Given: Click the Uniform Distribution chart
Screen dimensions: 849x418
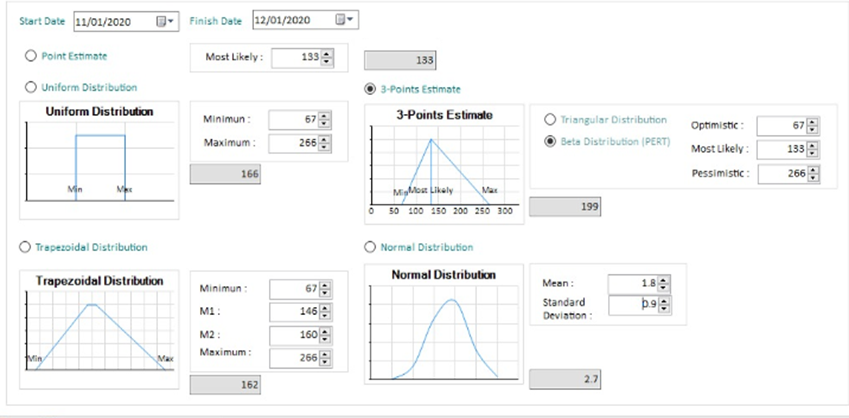Looking at the screenshot, I should tap(99, 160).
